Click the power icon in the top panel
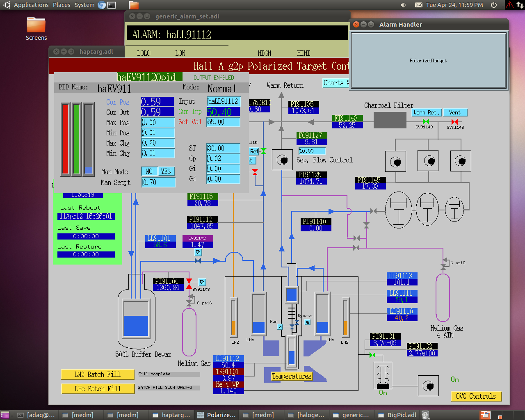525x420 pixels. [494, 5]
